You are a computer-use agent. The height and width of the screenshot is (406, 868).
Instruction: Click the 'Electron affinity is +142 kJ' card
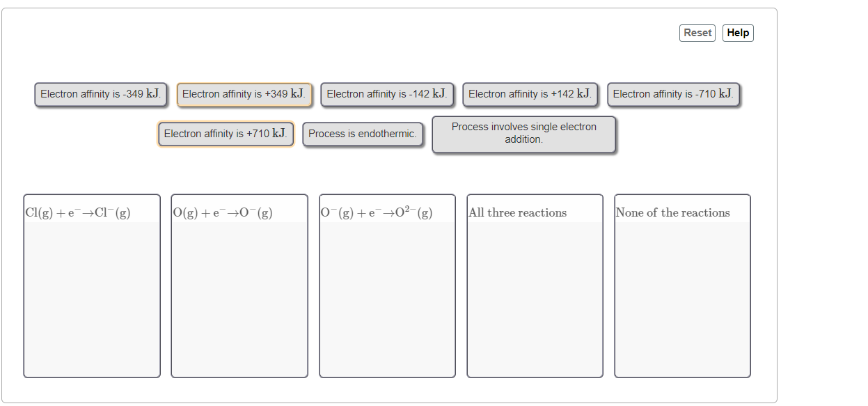coord(530,94)
